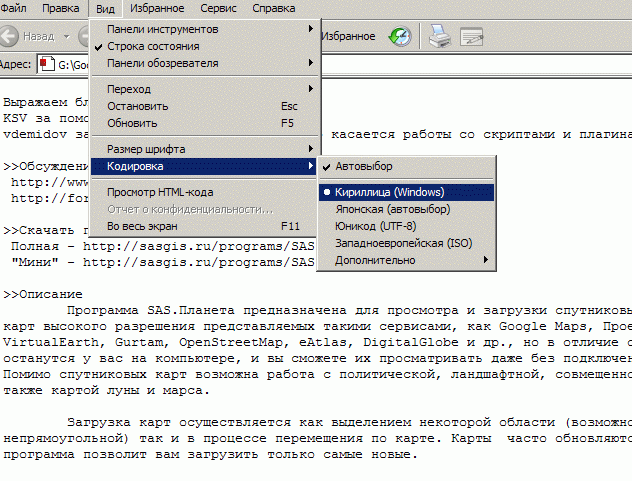This screenshot has height=481, width=632.
Task: Toggle Автовыбор encoding auto-select
Action: 364,165
